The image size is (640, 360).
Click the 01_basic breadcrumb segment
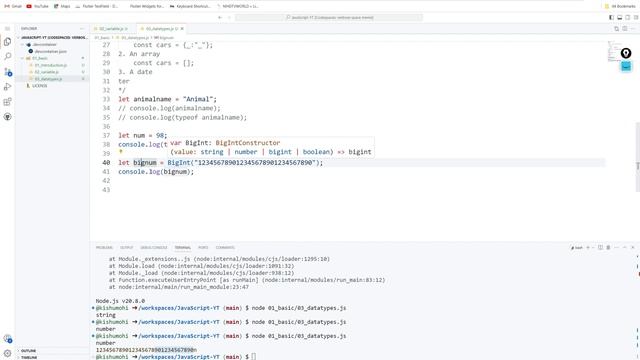pyautogui.click(x=102, y=38)
